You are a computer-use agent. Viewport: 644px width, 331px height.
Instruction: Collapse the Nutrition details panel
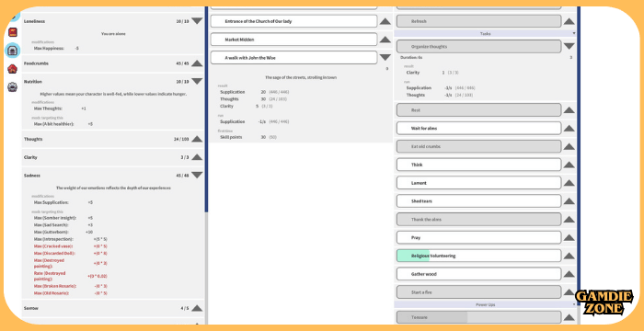197,81
